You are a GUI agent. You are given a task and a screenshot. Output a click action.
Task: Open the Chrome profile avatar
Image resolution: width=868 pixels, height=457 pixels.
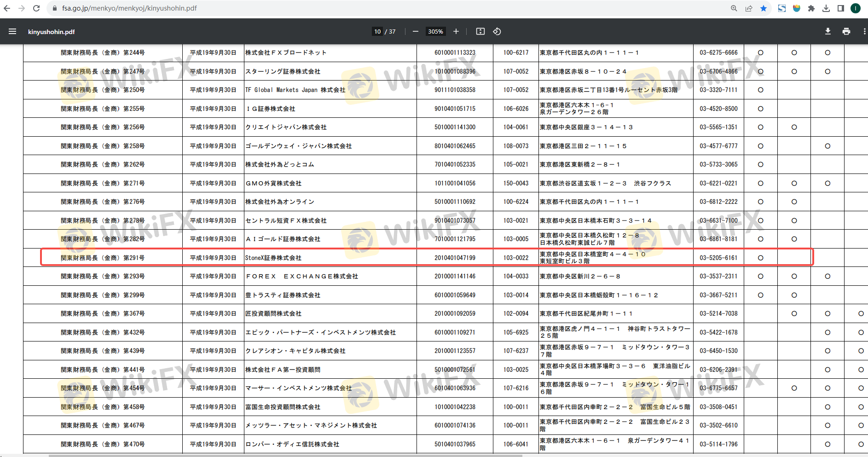[856, 8]
